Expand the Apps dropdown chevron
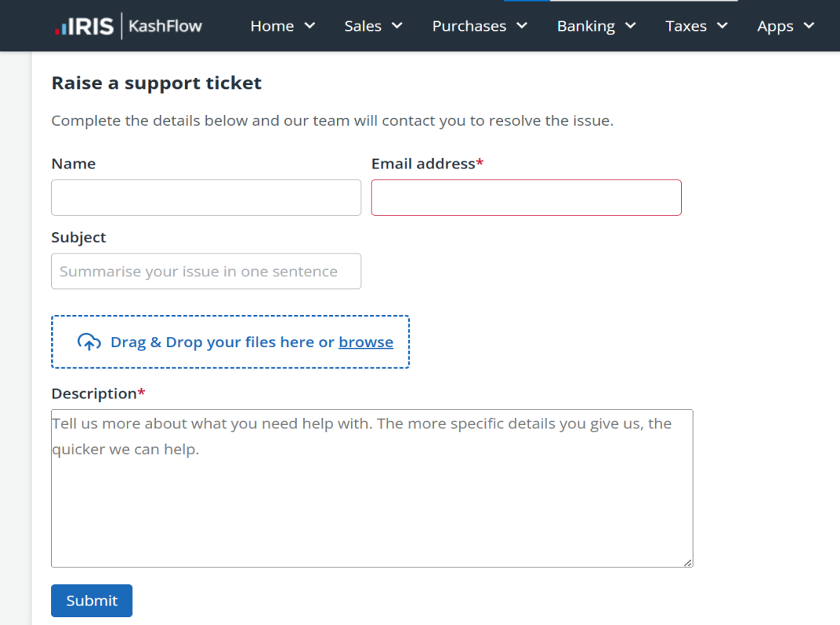This screenshot has width=840, height=625. 809,25
